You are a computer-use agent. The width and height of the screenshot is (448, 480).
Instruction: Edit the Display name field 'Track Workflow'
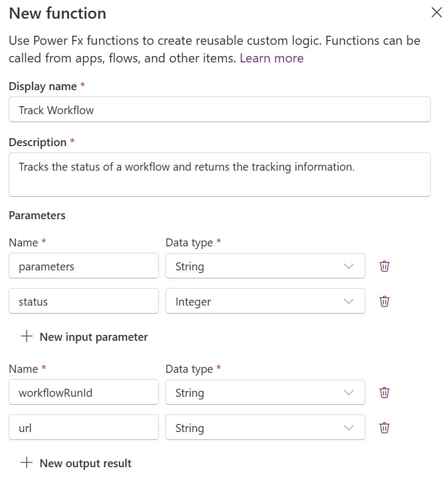click(220, 110)
